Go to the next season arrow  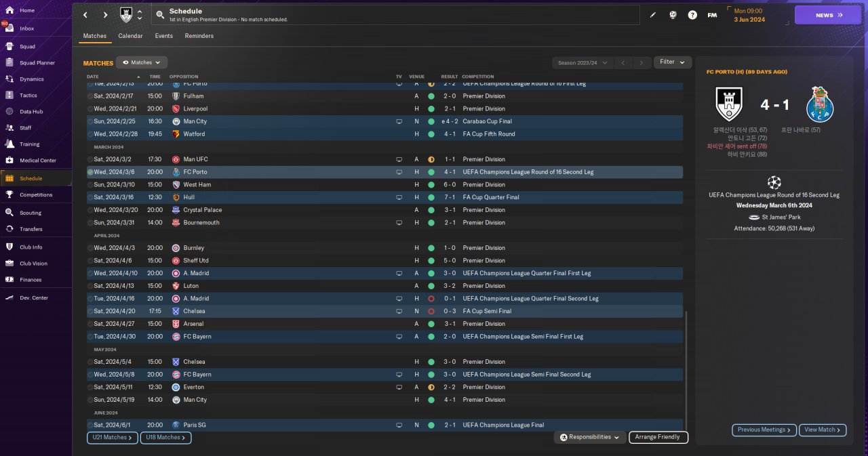(x=642, y=62)
